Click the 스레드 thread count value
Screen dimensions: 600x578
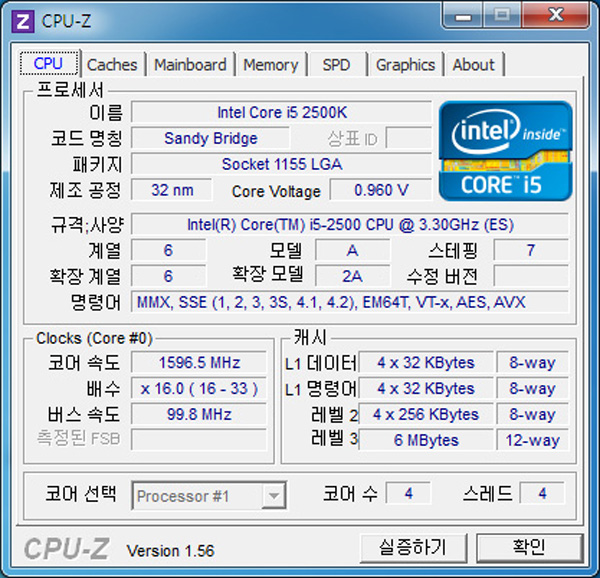(x=542, y=493)
